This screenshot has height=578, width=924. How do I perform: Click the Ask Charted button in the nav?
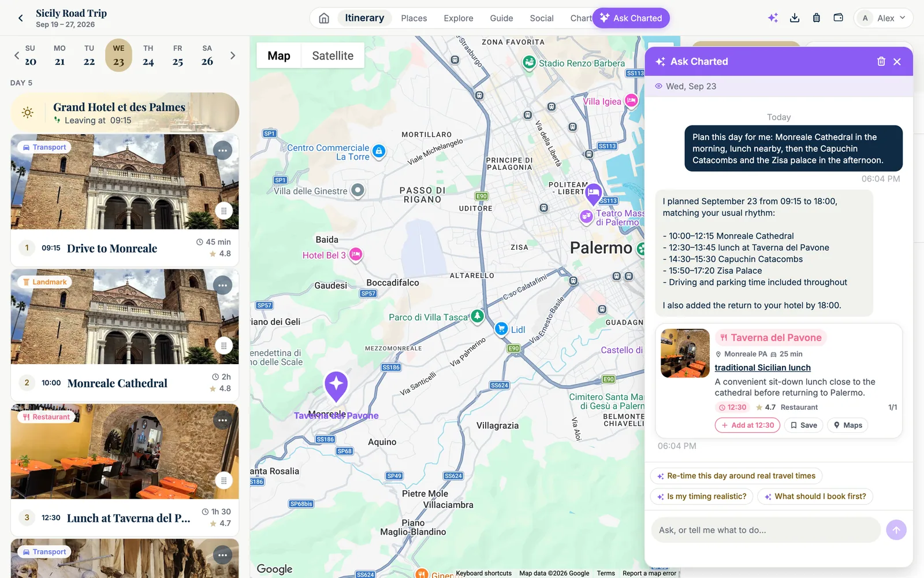click(631, 18)
